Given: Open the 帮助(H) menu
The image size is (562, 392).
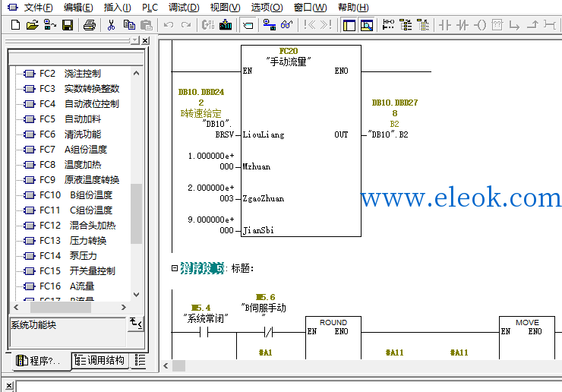Looking at the screenshot, I should (x=353, y=7).
